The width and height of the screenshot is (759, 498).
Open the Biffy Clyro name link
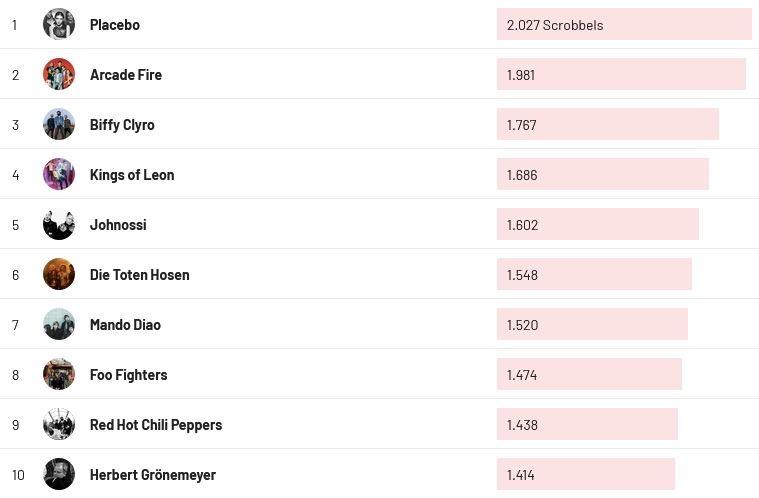122,124
